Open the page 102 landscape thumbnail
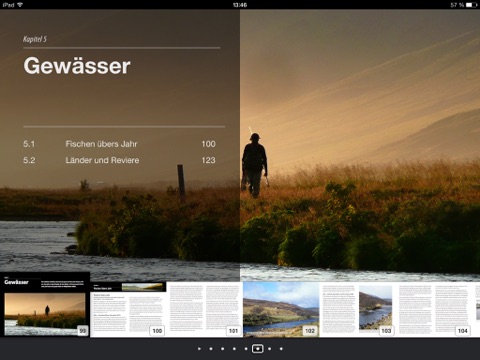This screenshot has width=480, height=360. 281,310
